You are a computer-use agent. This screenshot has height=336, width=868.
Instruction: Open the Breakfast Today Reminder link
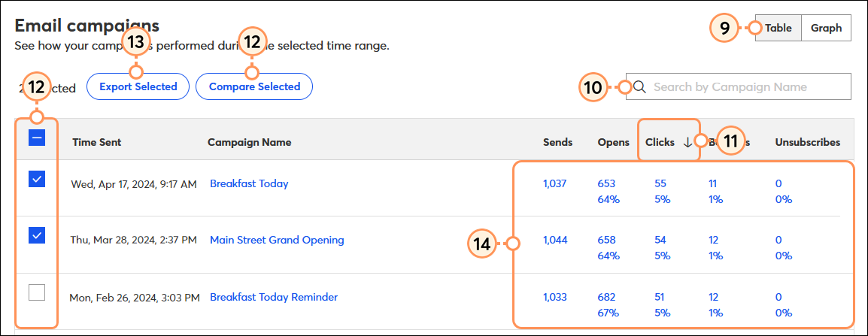pyautogui.click(x=274, y=297)
